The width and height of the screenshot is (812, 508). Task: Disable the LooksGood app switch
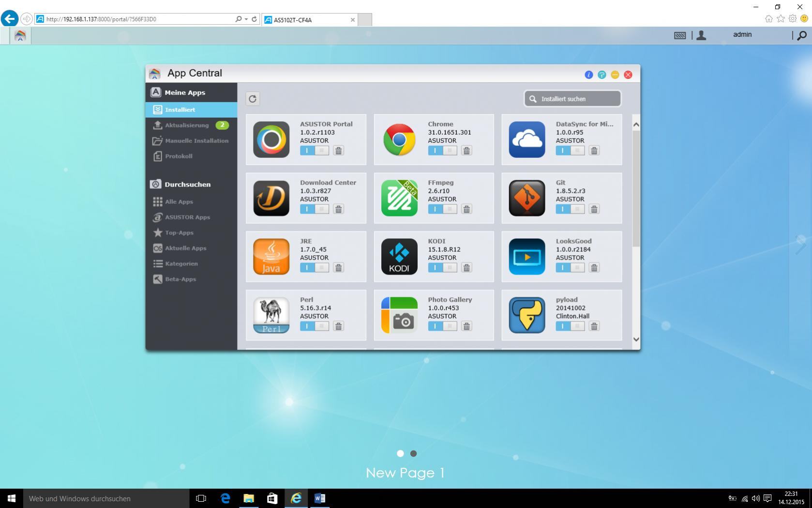click(570, 268)
